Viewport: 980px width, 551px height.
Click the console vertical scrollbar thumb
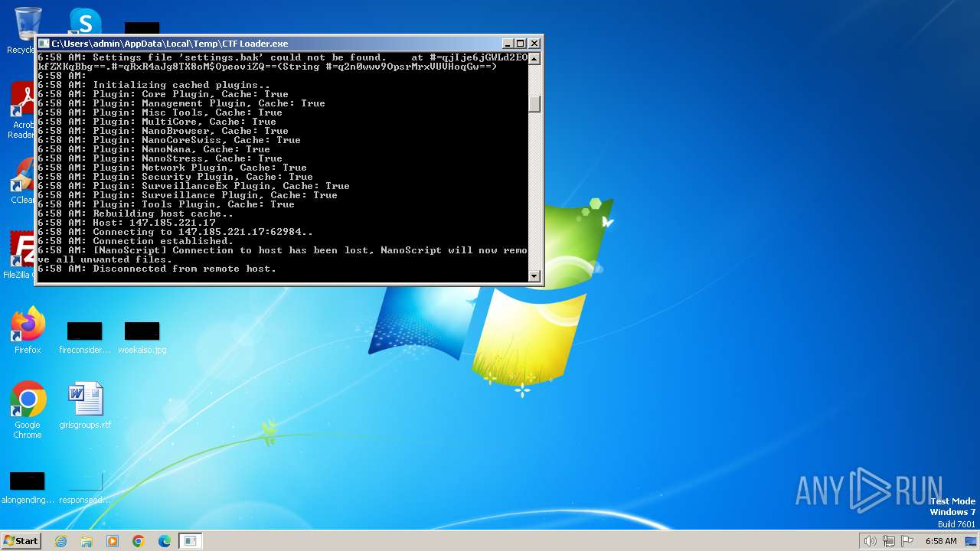(534, 103)
